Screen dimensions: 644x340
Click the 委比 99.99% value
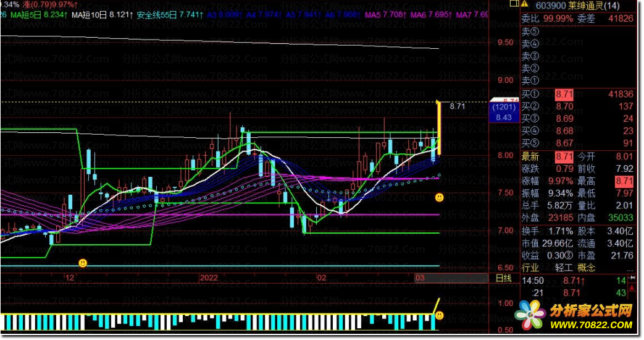[558, 19]
